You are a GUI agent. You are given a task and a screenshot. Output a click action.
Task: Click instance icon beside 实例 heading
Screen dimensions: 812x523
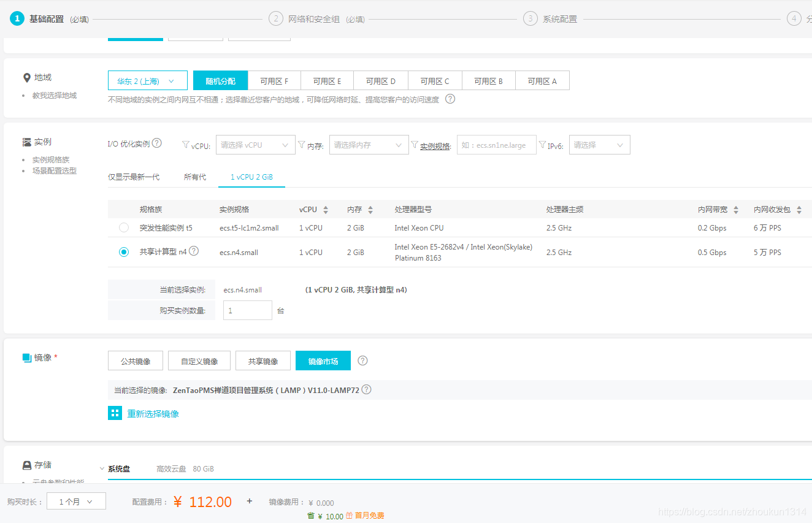27,142
